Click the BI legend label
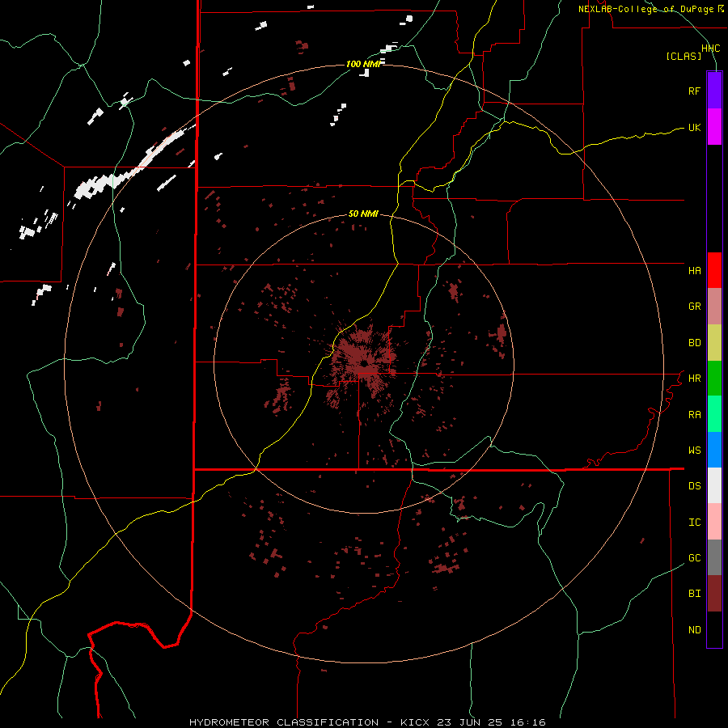Viewport: 728px width, 728px height. coord(694,594)
